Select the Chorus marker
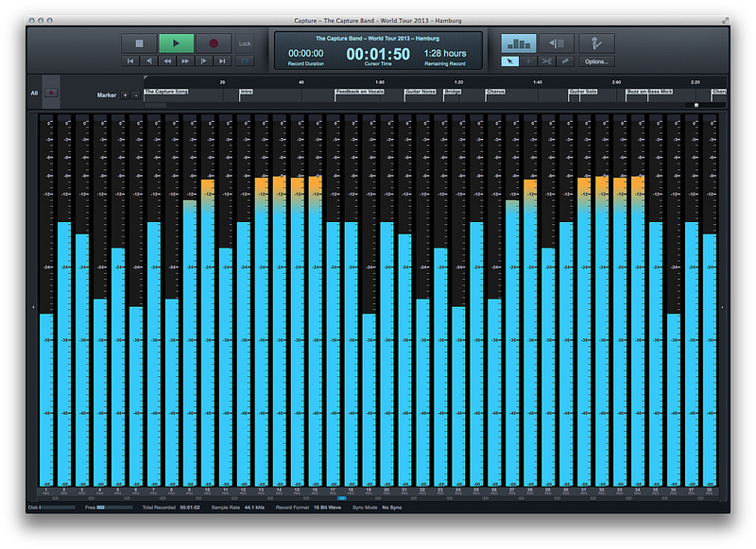Screen dimensions: 756x549 click(495, 91)
